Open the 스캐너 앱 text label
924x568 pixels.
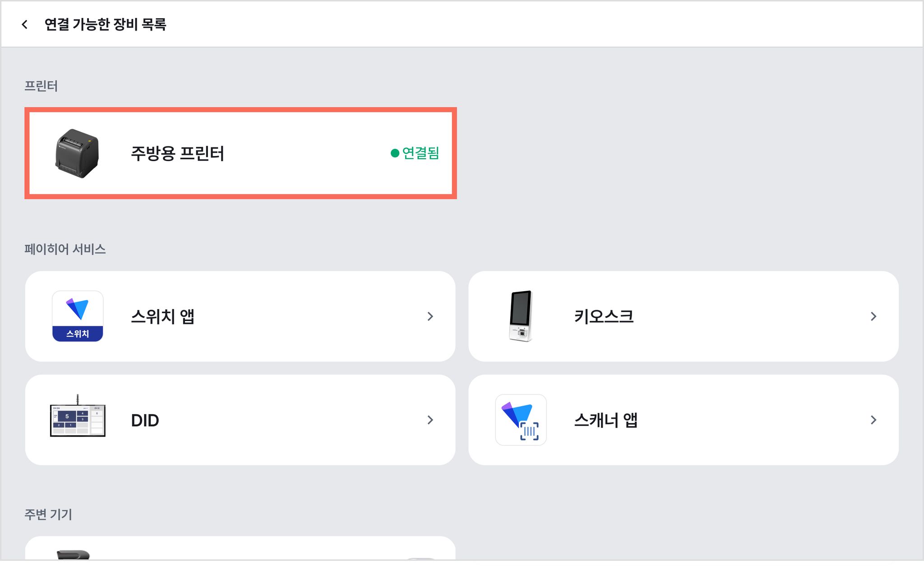[x=605, y=420]
